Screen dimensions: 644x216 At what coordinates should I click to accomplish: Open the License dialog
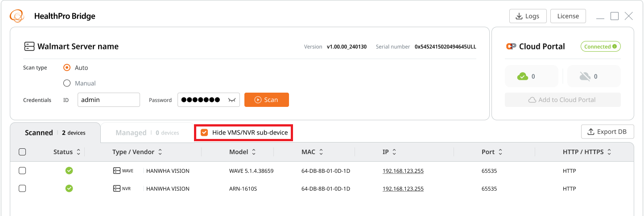[x=568, y=16]
